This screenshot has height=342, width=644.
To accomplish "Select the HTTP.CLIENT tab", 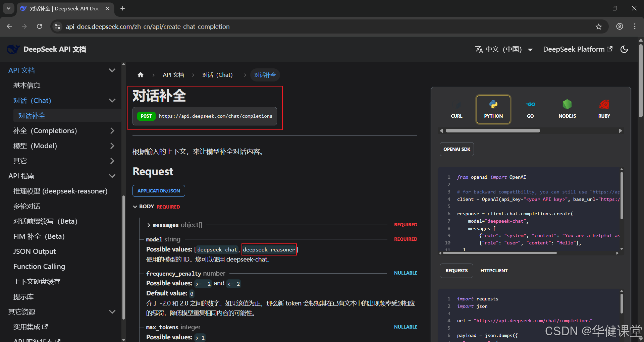I will [x=494, y=271].
